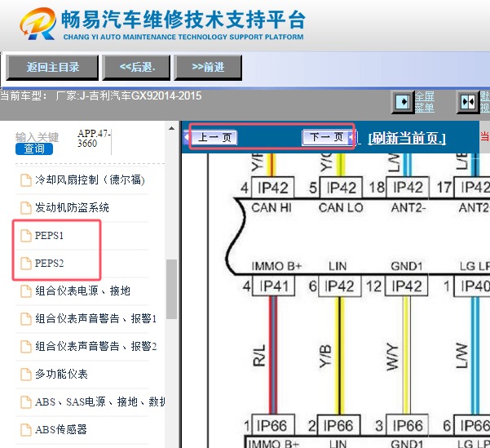490x448 pixels.
Task: Click the sidebar scrollbar thumb
Action: click(x=171, y=289)
